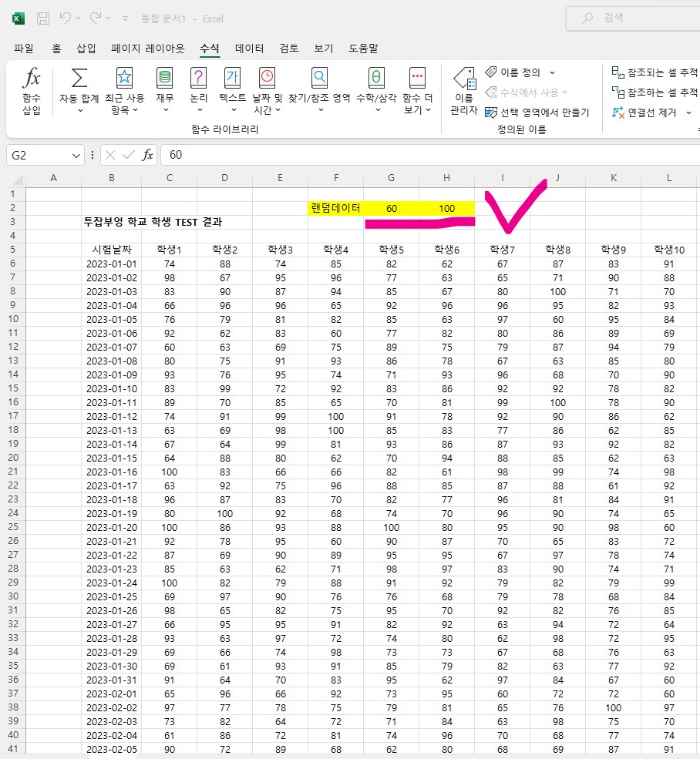Screen dimensions: 700x759
Task: Click the formula bar fx icon
Action: [147, 155]
